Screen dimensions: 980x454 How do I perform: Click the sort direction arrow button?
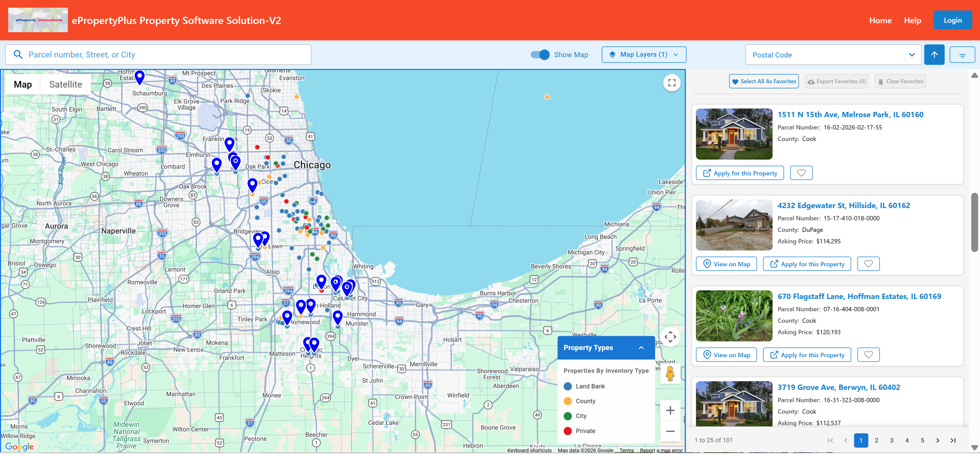[x=934, y=55]
